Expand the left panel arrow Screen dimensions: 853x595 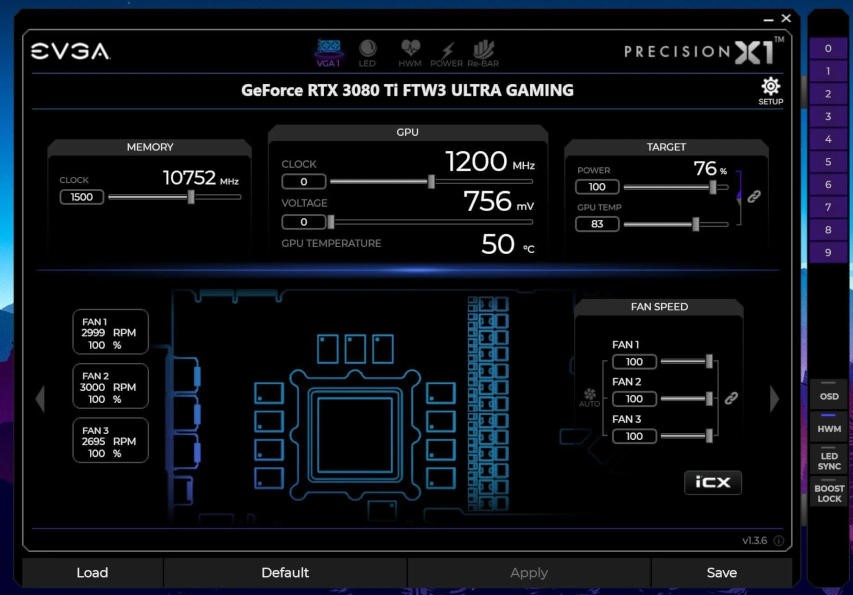tap(40, 398)
